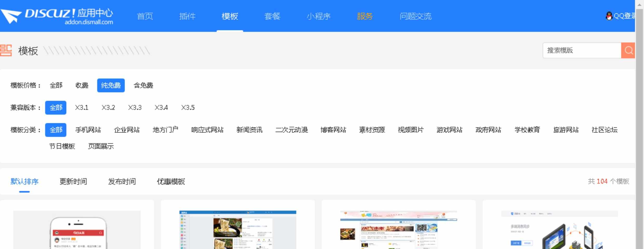Filter by version X3.5

[188, 108]
